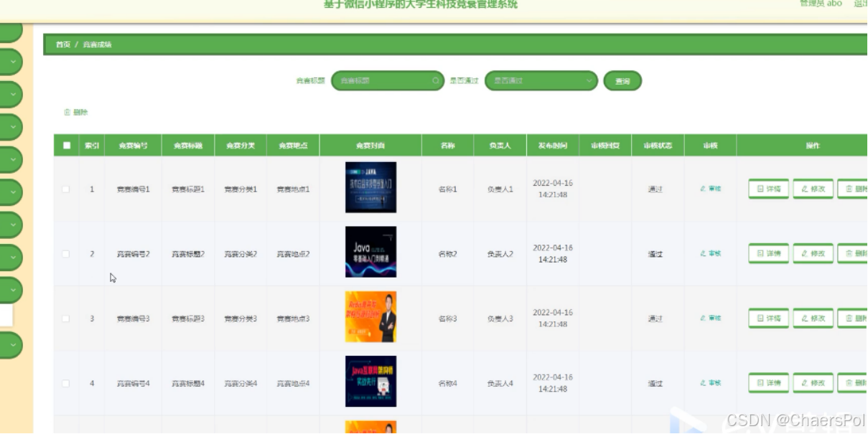The image size is (868, 434).
Task: Check the checkbox for row 竞赛编号3
Action: point(66,319)
